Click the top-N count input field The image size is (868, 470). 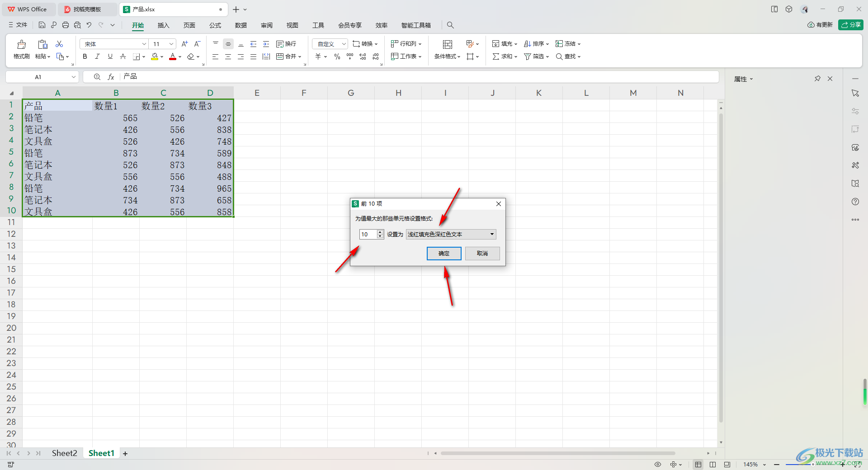click(x=368, y=234)
